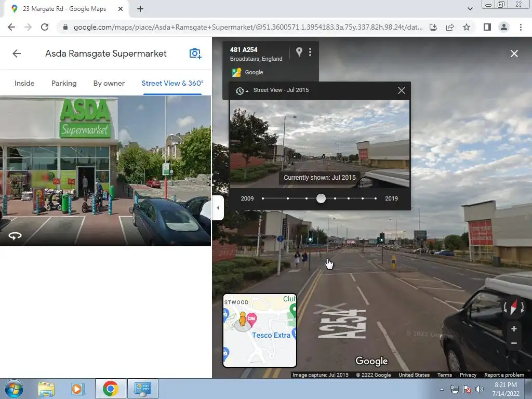Open the Asda storefront 360 photo

coord(105,170)
